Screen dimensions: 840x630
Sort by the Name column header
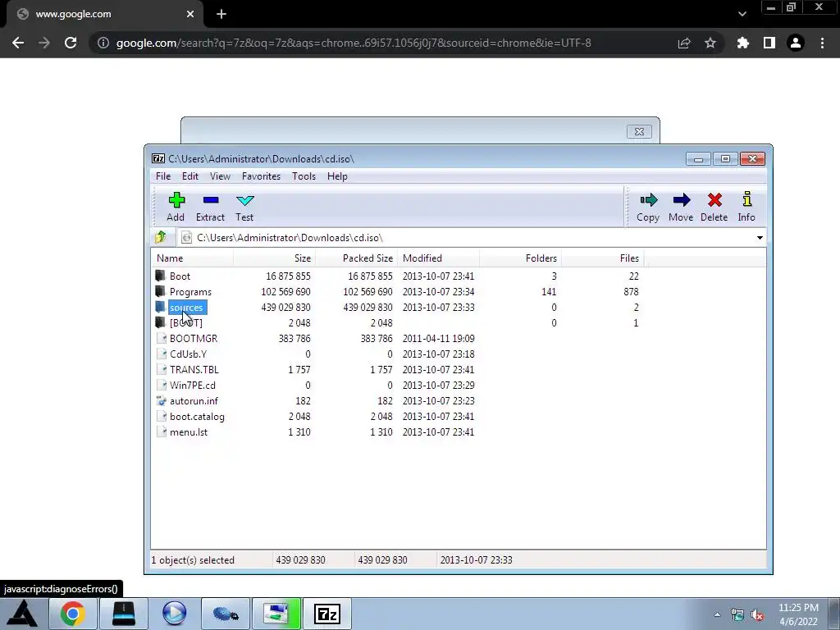(192, 258)
